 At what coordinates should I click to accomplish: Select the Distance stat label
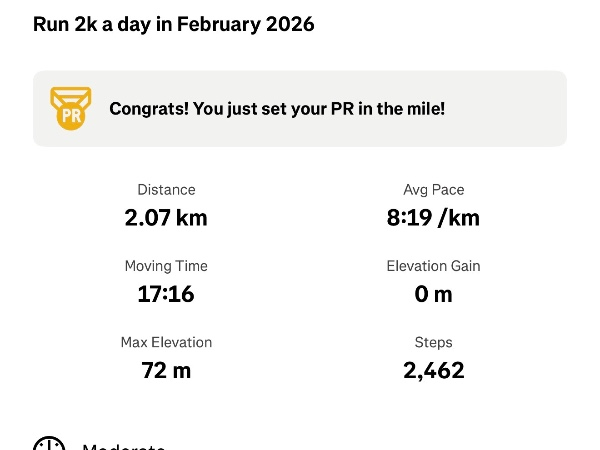[x=166, y=189]
